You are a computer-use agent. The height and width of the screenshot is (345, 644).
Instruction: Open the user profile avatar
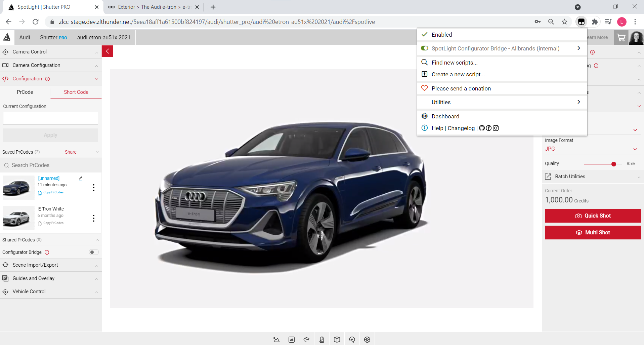(636, 37)
